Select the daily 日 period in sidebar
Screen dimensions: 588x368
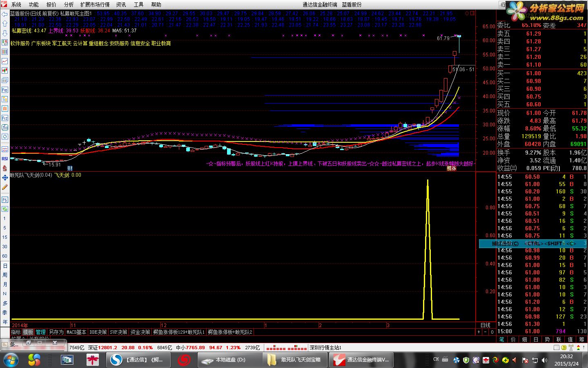[x=5, y=266]
